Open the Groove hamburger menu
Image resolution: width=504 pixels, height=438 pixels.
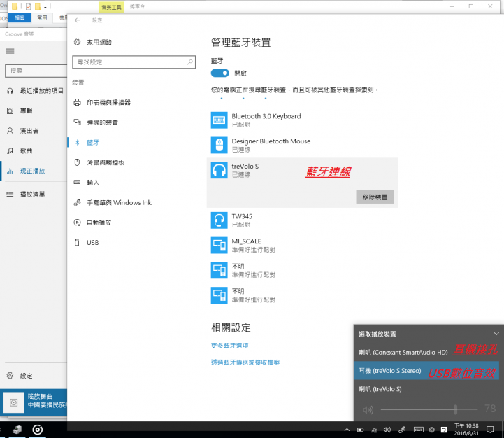10,51
